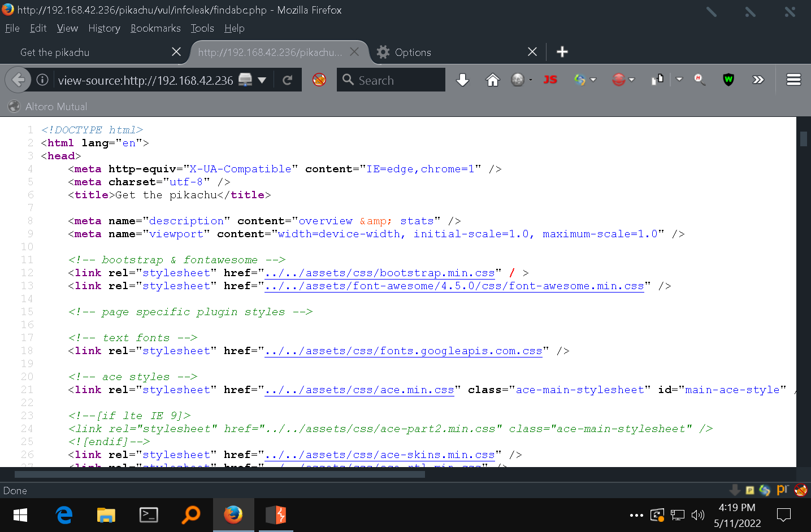Show site information icon in address bar
Screen dimensions: 811x532
click(42, 80)
